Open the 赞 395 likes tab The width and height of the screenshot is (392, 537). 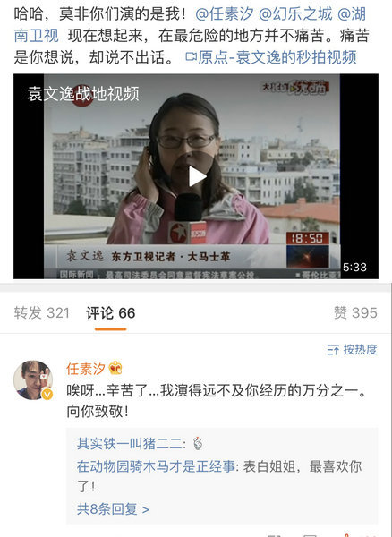(355, 313)
